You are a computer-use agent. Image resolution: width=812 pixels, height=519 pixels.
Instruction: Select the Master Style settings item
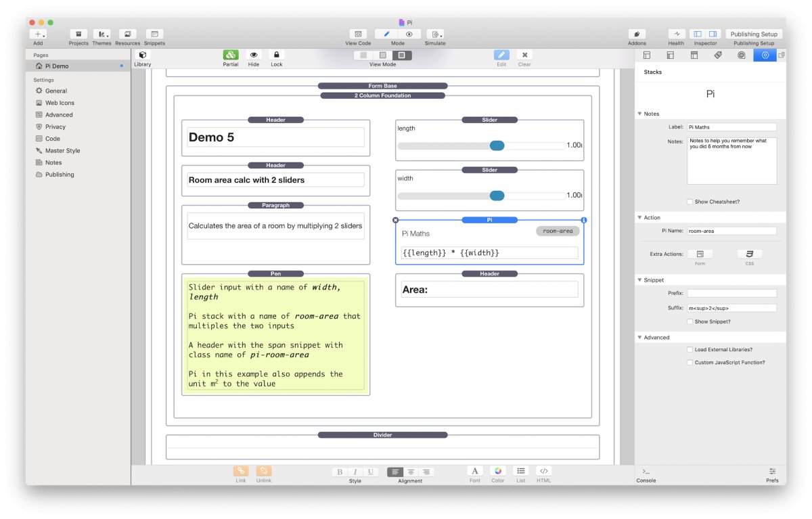(63, 151)
